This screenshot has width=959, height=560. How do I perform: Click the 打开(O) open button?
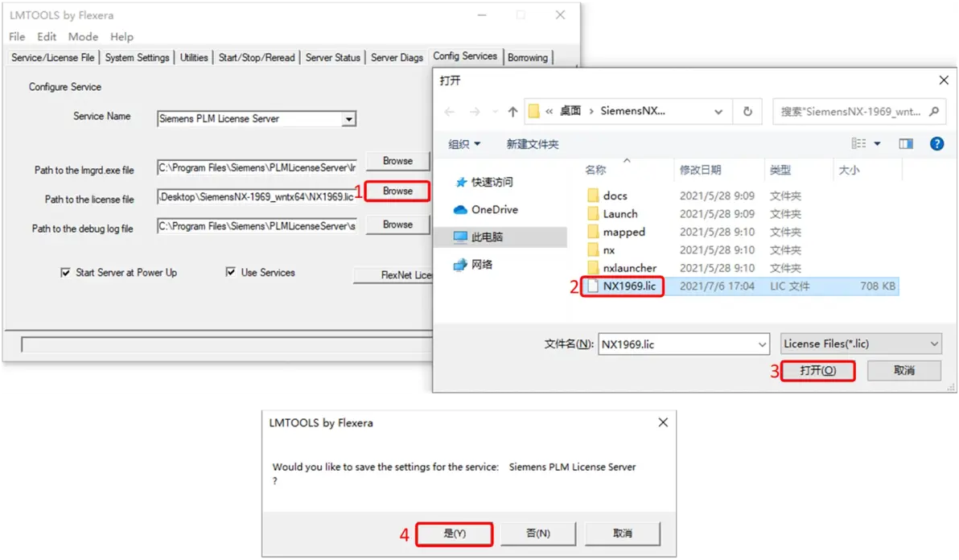(x=817, y=370)
